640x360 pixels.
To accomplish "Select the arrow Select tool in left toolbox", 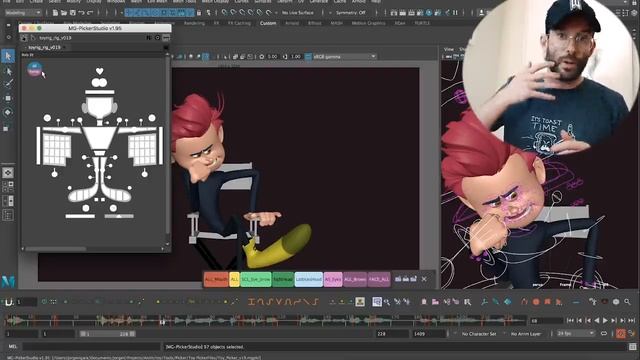I will (x=8, y=56).
